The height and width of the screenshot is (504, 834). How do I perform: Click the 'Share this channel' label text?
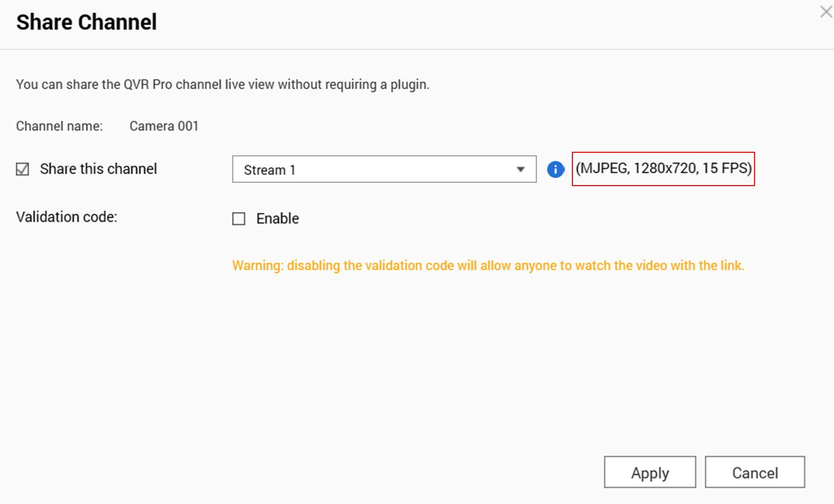click(x=98, y=169)
